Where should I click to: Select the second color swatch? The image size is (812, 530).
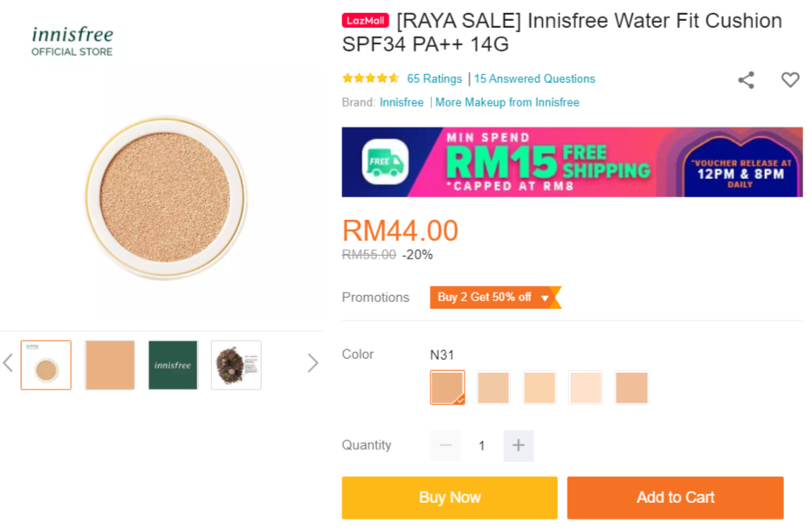(493, 388)
